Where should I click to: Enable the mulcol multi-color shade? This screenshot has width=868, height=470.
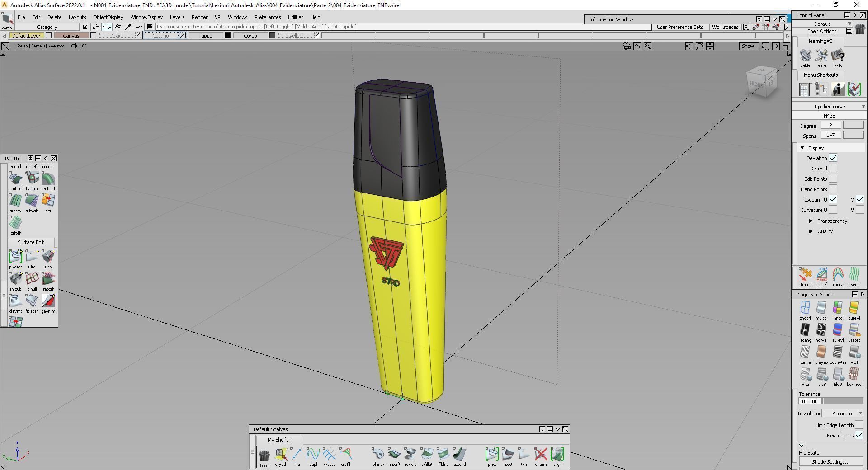[821, 308]
